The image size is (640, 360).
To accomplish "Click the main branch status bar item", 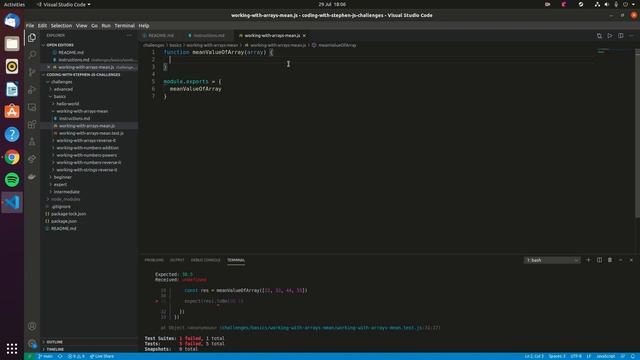I will pos(45,356).
